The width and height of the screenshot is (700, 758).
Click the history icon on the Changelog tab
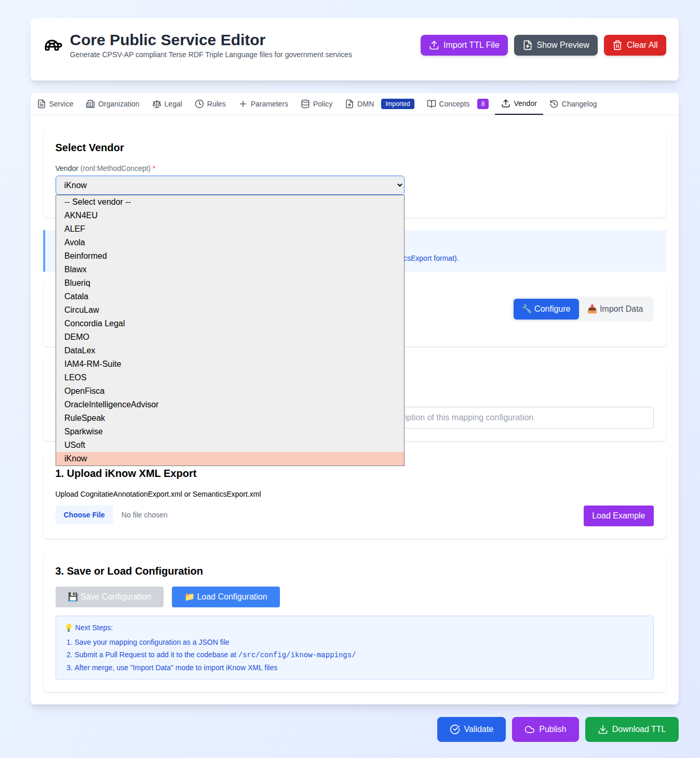pyautogui.click(x=554, y=104)
